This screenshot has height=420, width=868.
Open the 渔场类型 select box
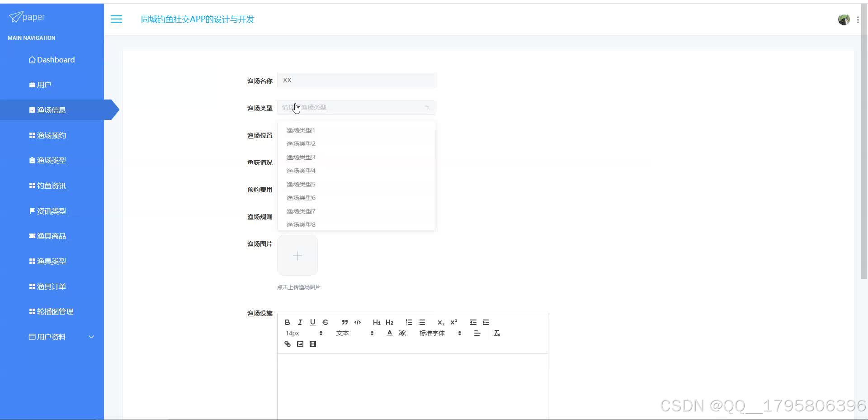pyautogui.click(x=356, y=107)
